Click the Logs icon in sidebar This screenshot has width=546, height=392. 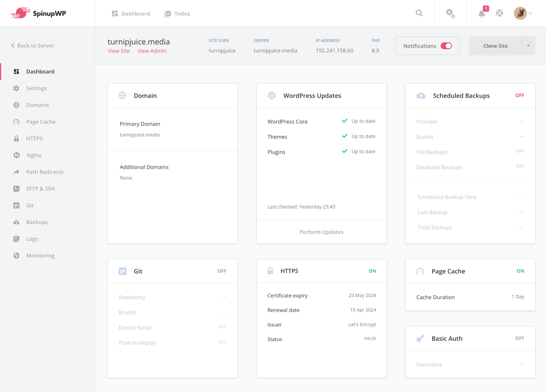16,239
